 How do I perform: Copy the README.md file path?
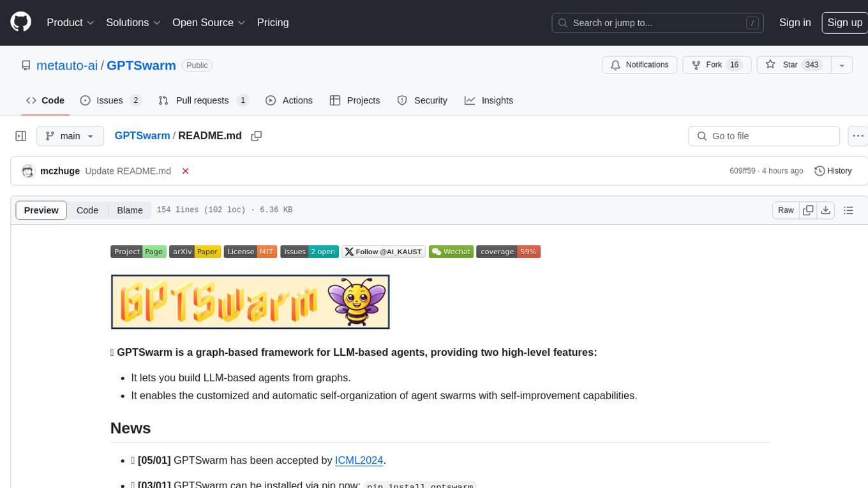tap(257, 136)
